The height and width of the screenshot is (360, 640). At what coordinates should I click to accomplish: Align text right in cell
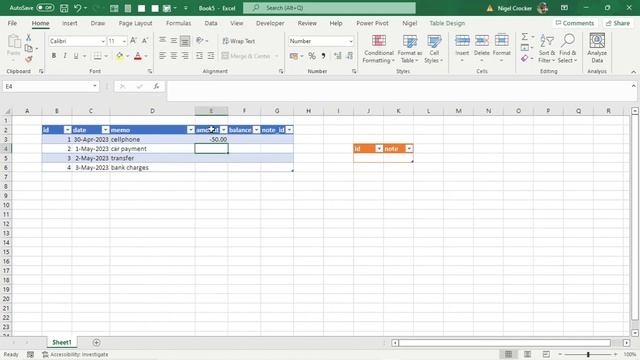click(x=185, y=56)
